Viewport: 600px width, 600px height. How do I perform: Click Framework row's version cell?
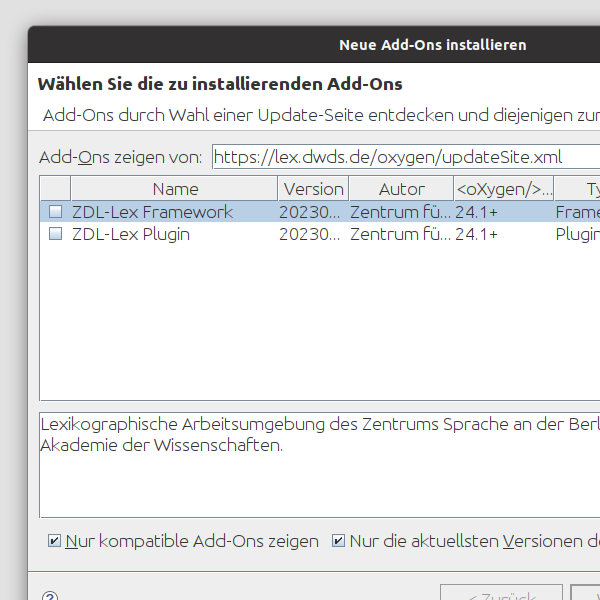pyautogui.click(x=313, y=212)
